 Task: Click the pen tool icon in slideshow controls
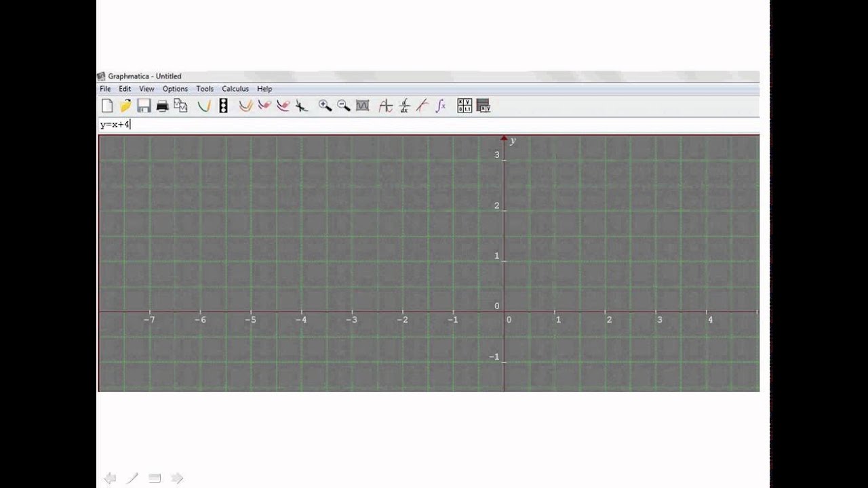pyautogui.click(x=132, y=479)
